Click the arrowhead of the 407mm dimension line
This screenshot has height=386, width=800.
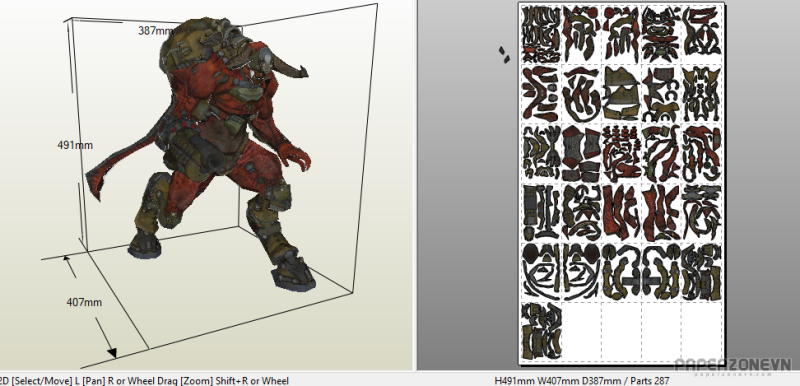tap(112, 352)
